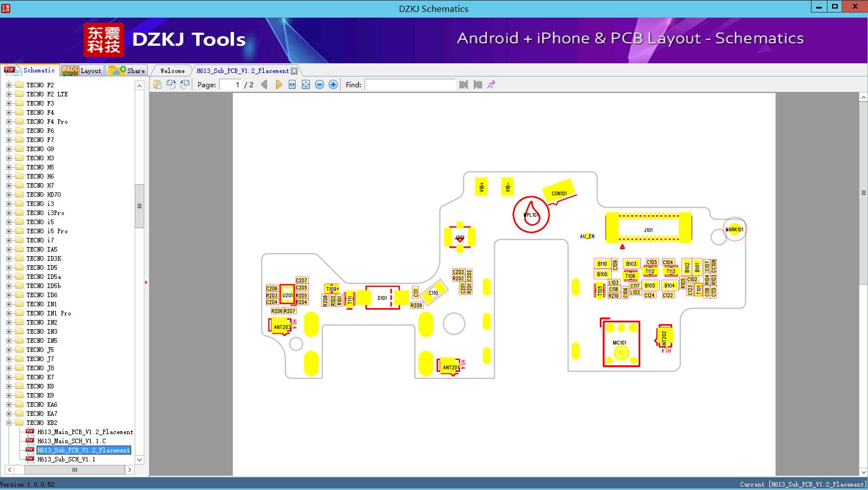Select TECNO IN5 folder
The height and width of the screenshot is (490, 868).
click(42, 341)
